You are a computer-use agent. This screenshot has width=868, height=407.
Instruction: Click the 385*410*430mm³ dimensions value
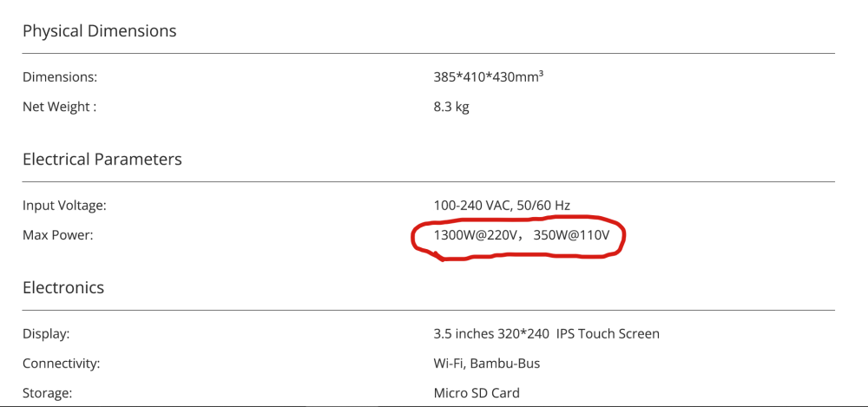[x=488, y=77]
